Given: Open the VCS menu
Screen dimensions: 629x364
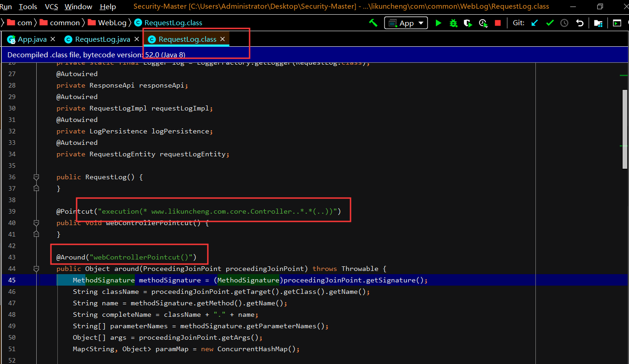Looking at the screenshot, I should click(x=51, y=6).
